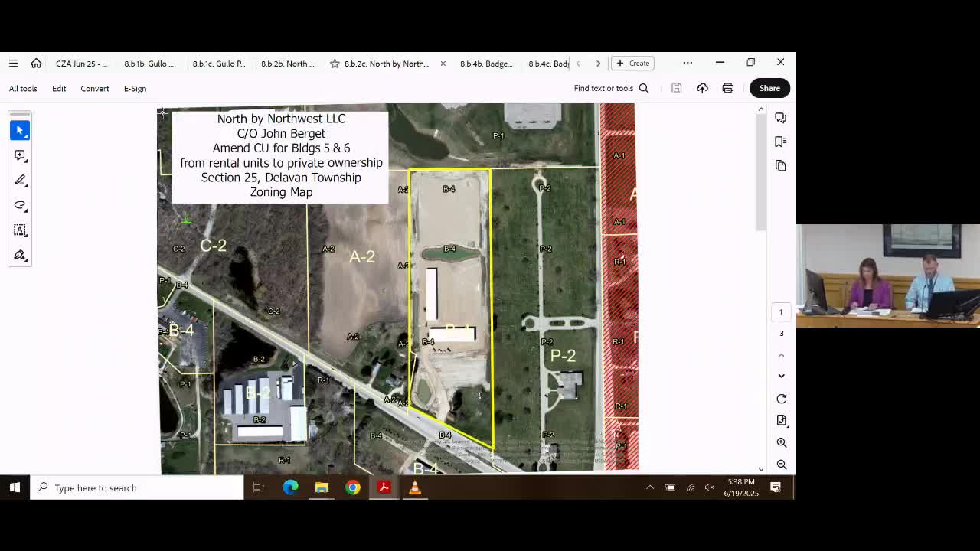Image resolution: width=980 pixels, height=551 pixels.
Task: Show more tabs with right arrow
Action: (x=598, y=64)
